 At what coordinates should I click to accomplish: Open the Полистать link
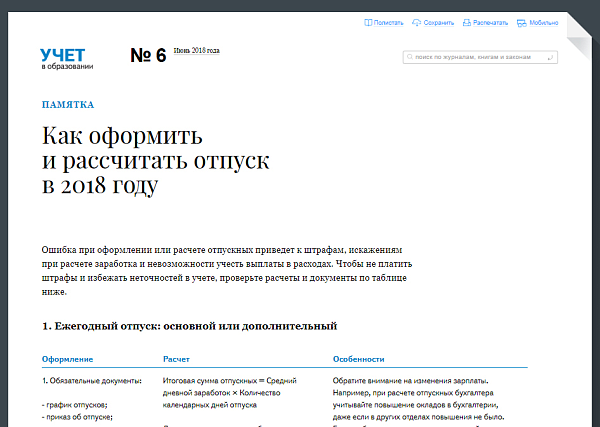(x=388, y=23)
